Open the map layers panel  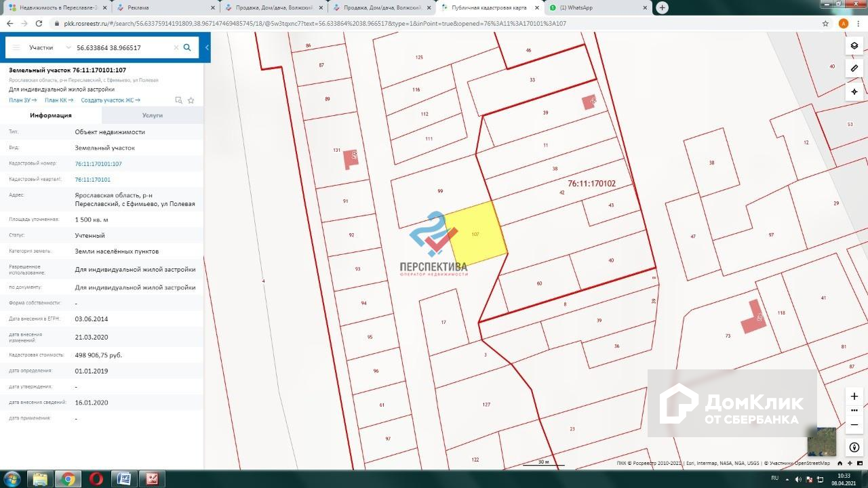click(x=854, y=46)
